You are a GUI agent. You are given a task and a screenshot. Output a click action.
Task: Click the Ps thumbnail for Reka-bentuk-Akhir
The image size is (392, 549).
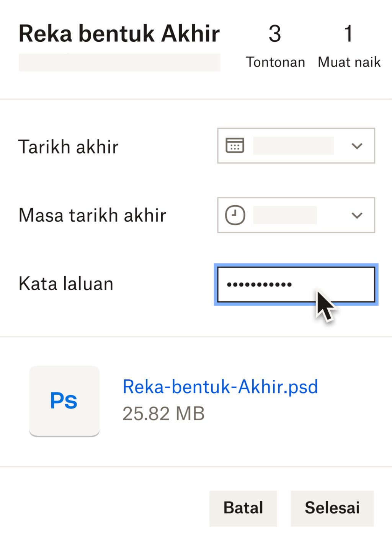click(64, 400)
